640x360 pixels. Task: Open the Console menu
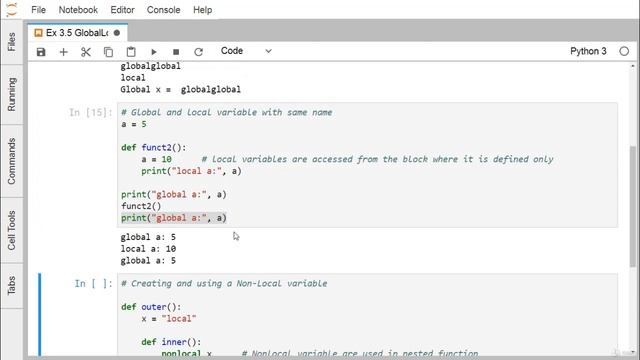tap(163, 10)
